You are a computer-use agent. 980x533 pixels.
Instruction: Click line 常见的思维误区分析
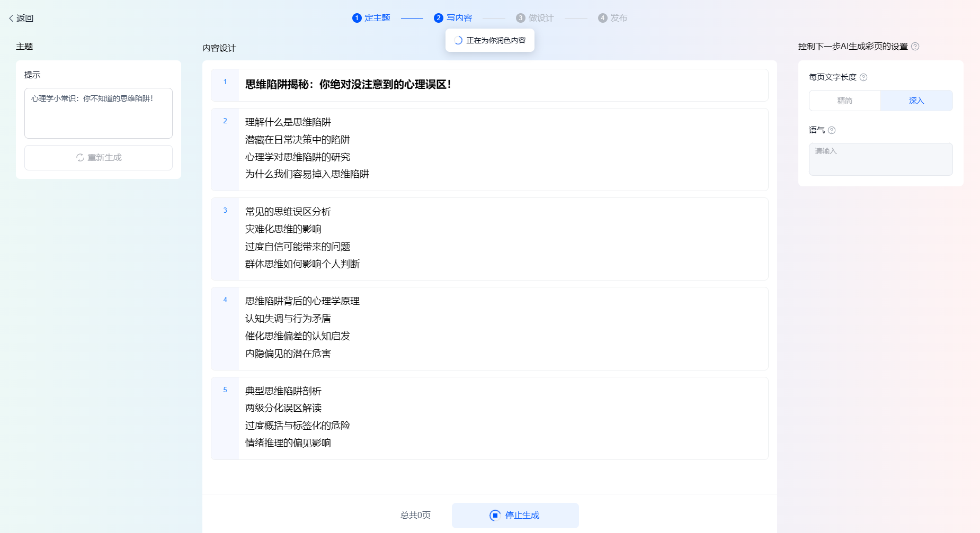(x=288, y=212)
